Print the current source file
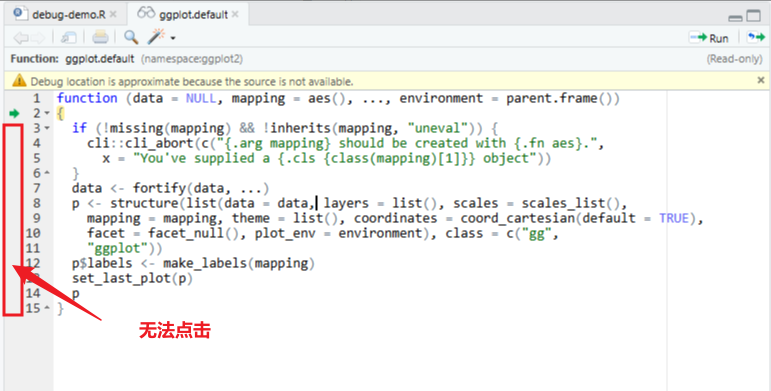 point(100,37)
